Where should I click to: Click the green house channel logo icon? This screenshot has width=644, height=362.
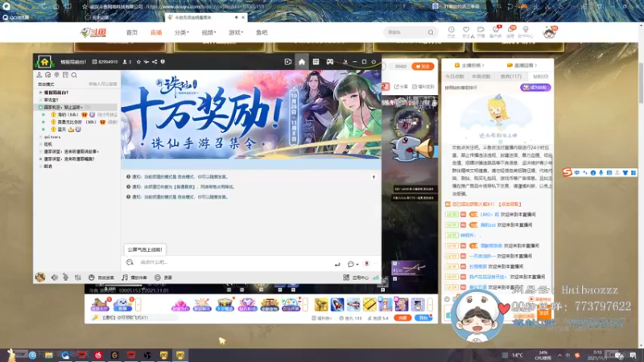44,62
